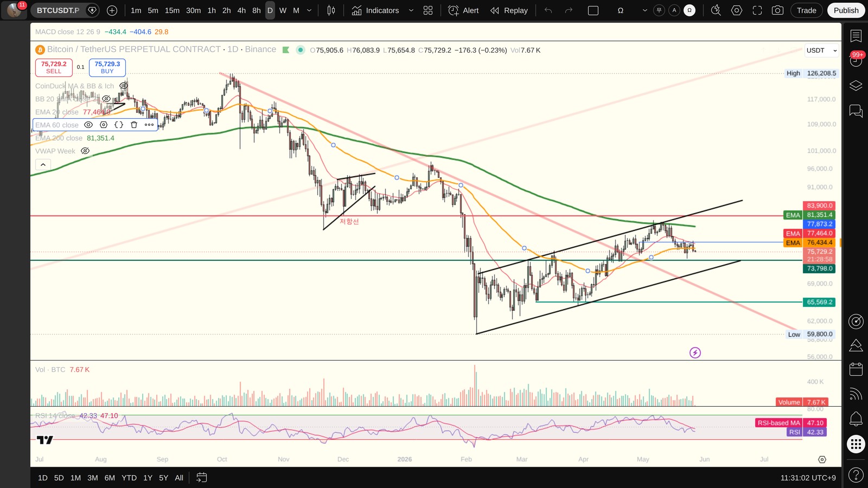Open the Indicators panel

click(375, 10)
